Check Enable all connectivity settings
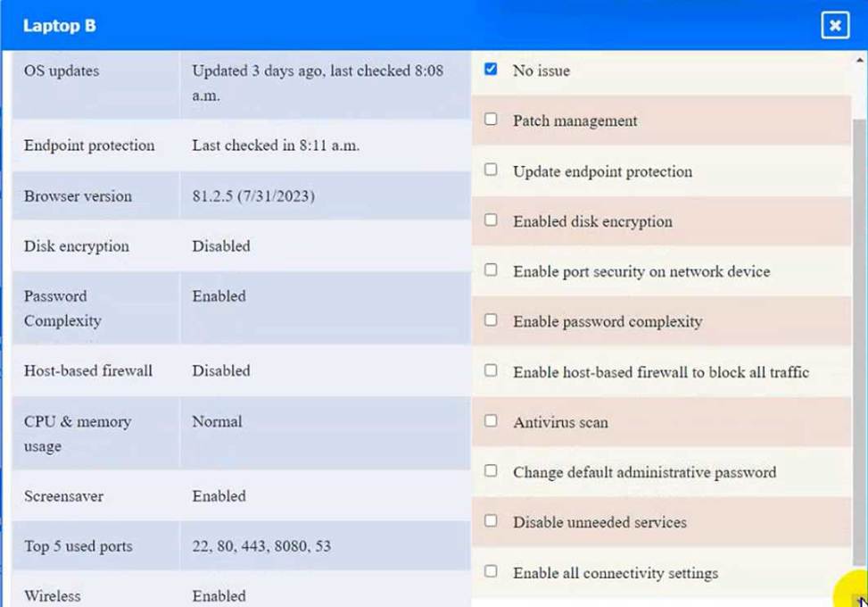Image resolution: width=868 pixels, height=607 pixels. tap(491, 571)
